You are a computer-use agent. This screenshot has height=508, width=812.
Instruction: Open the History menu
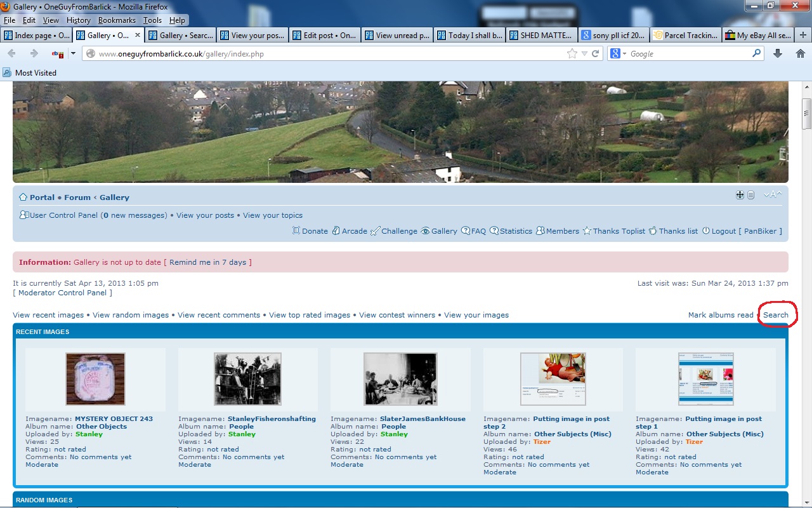click(79, 20)
